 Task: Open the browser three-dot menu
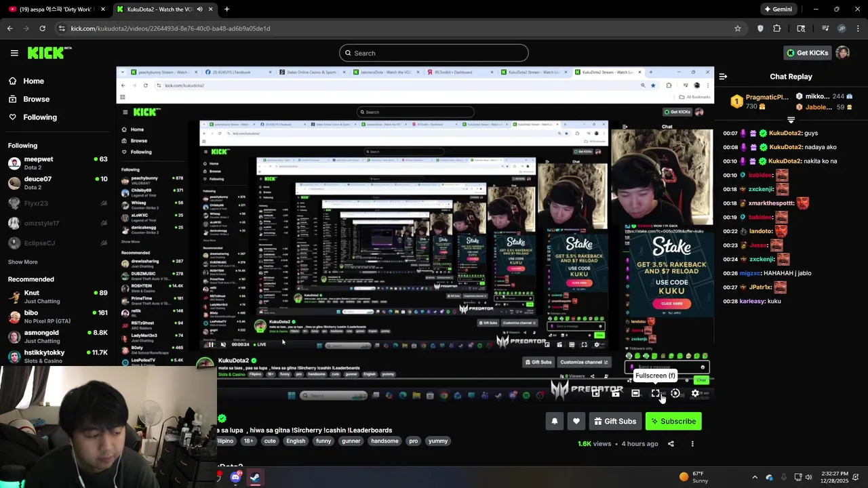(858, 28)
